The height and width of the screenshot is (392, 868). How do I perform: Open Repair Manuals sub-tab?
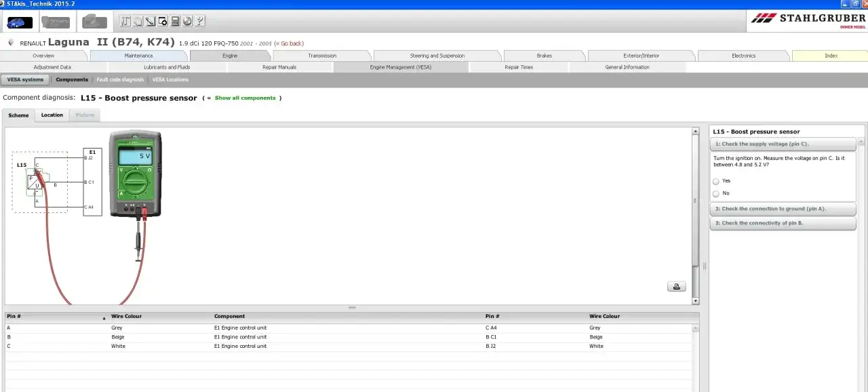click(279, 67)
